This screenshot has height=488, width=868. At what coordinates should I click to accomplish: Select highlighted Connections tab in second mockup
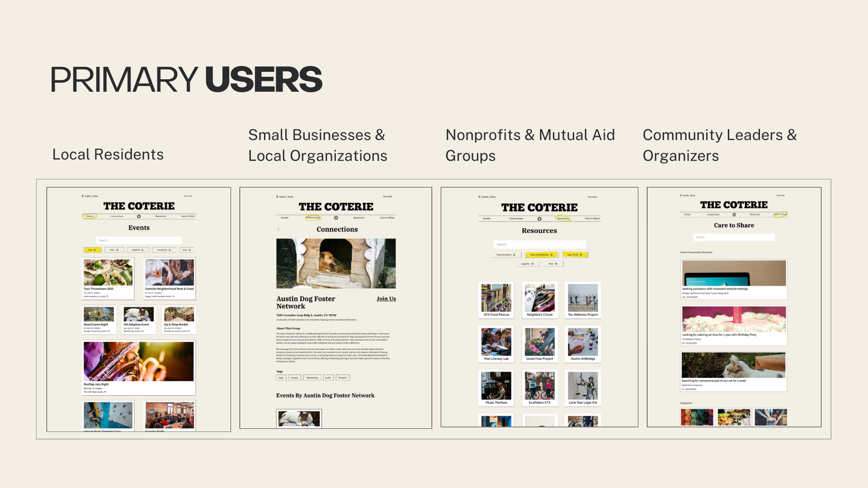tap(313, 218)
